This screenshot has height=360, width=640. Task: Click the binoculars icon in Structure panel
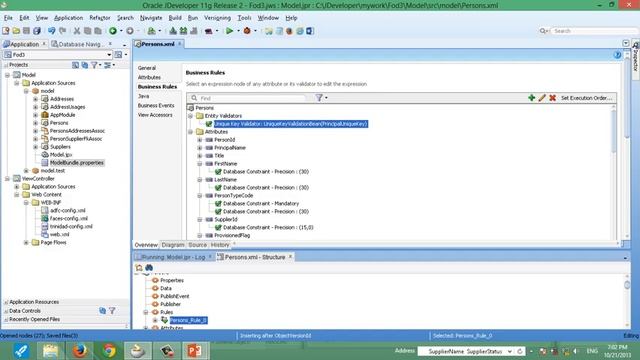click(149, 268)
